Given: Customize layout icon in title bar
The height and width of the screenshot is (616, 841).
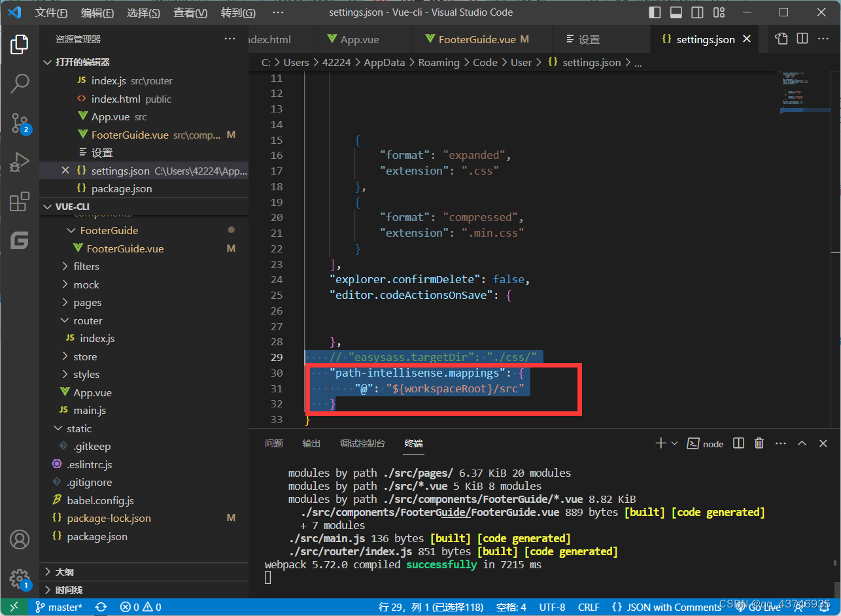Looking at the screenshot, I should (x=719, y=12).
